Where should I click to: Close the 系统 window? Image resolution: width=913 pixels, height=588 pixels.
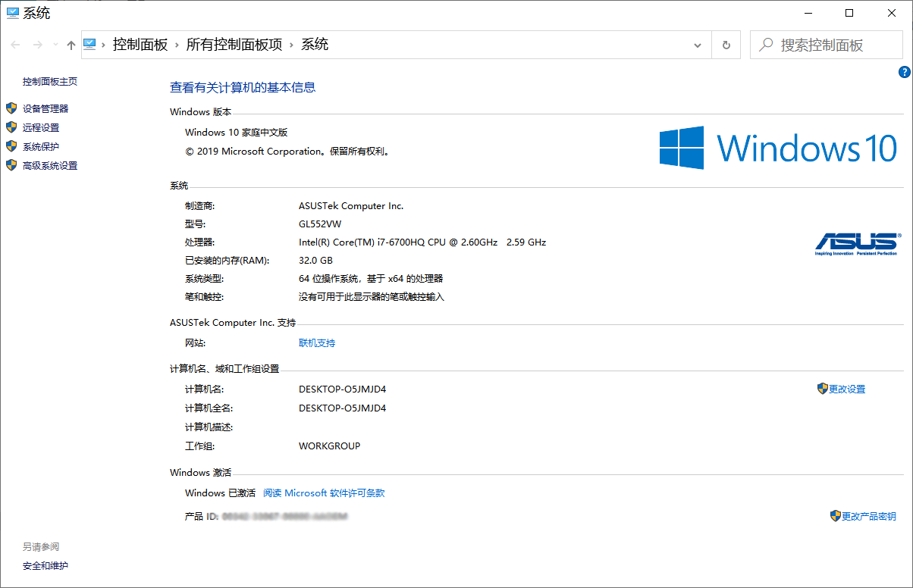tap(892, 13)
